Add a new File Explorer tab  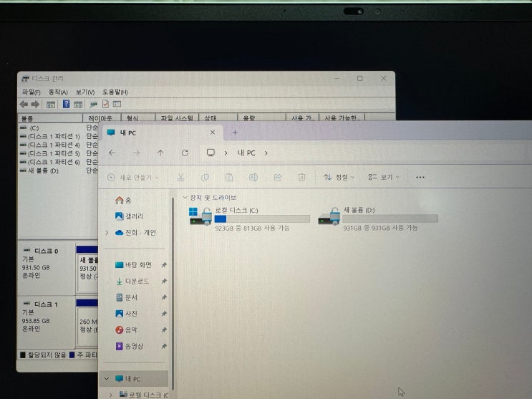(235, 133)
